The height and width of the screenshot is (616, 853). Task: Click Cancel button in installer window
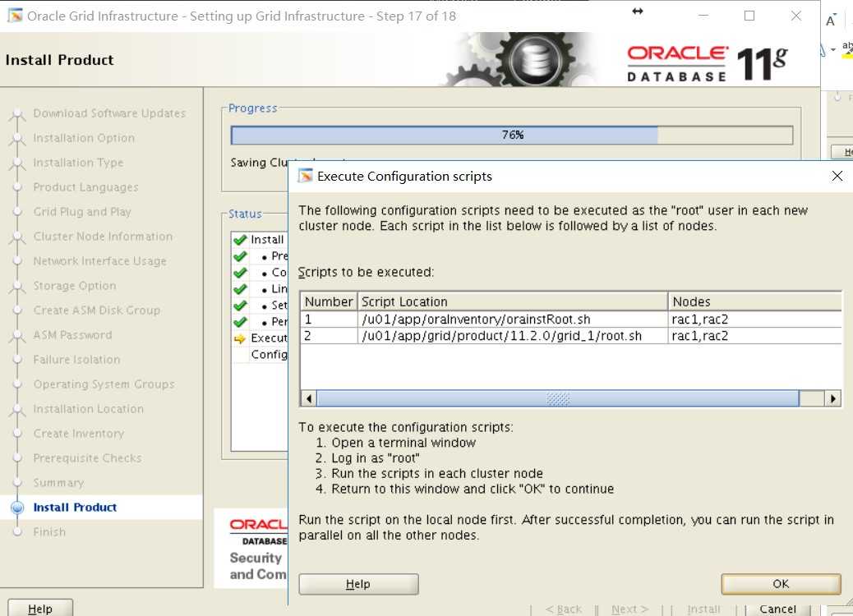(777, 609)
